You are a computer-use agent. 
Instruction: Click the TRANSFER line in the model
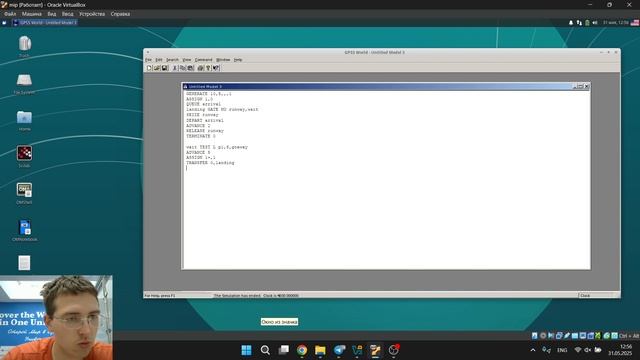coord(210,163)
